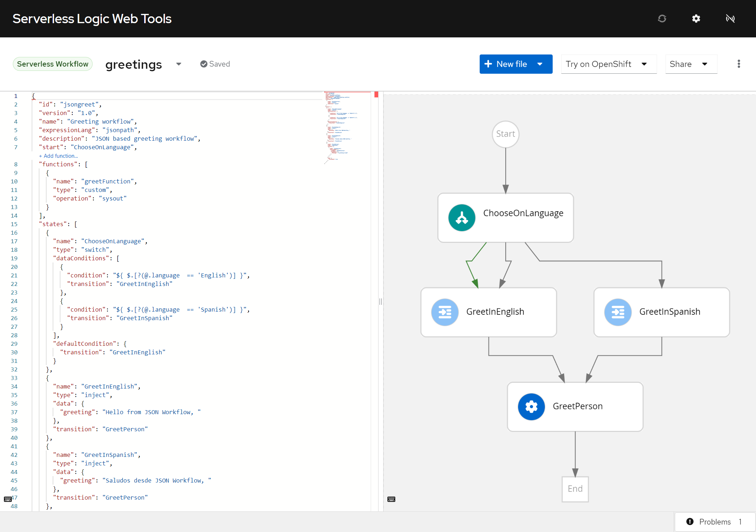This screenshot has height=532, width=756.
Task: Click the GreetInSpanish inject node icon
Action: pyautogui.click(x=619, y=312)
